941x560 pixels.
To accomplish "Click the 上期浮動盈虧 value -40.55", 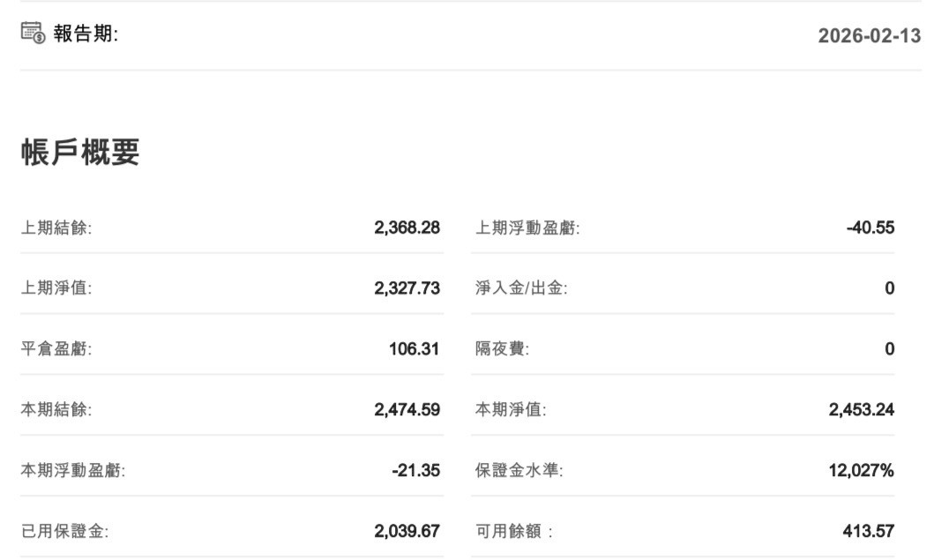I will tap(870, 228).
